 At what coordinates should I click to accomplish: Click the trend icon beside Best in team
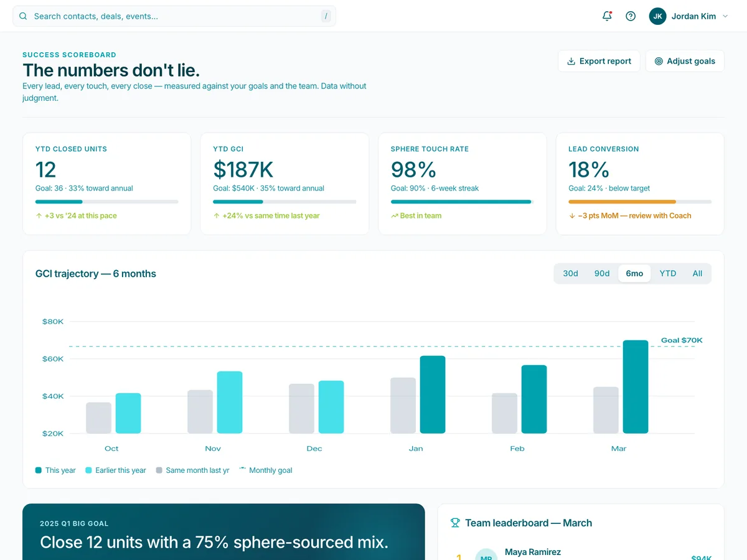394,216
